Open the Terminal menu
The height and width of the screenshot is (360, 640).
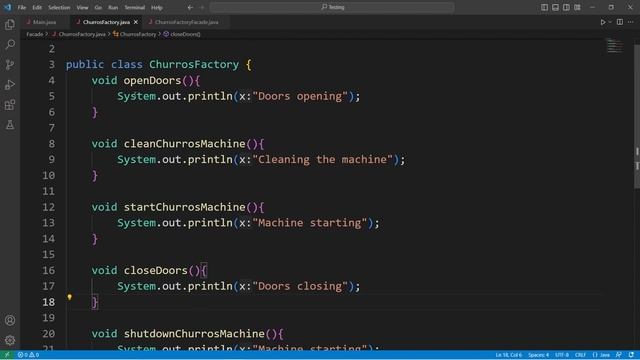135,7
